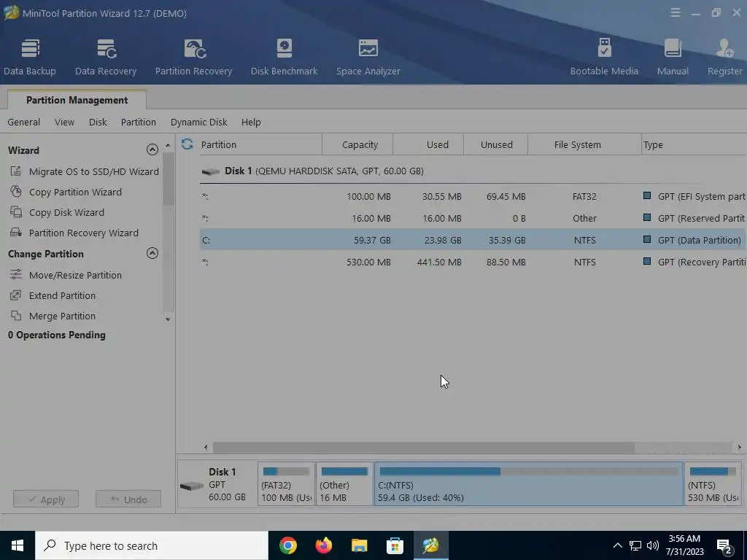
Task: Select the 530.00 MB NTFS recovery row
Action: 473,262
